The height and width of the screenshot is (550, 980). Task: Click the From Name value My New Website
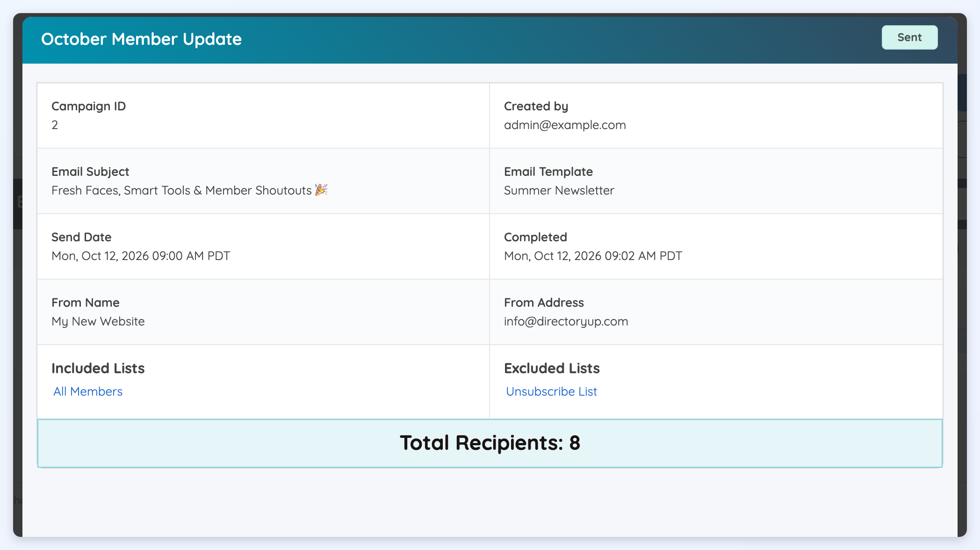click(98, 321)
